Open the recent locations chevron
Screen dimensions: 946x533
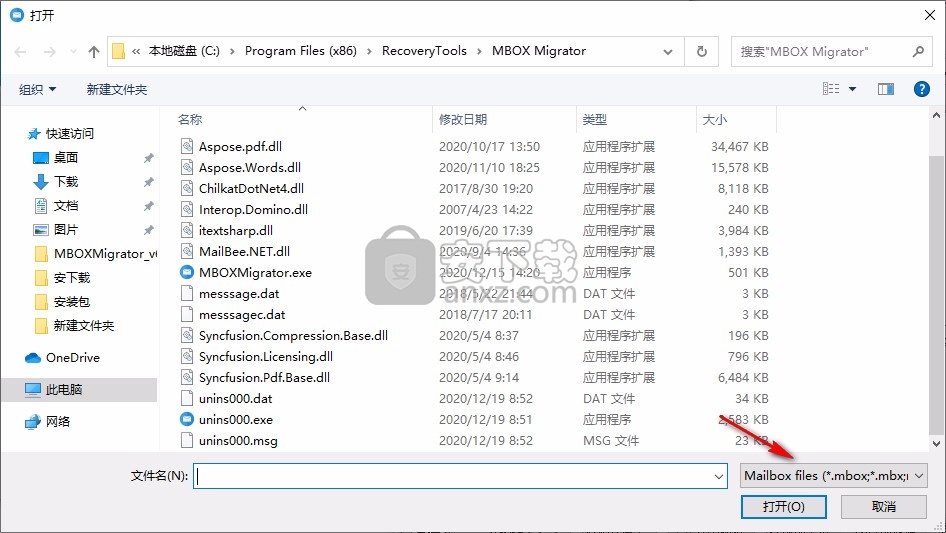73,52
